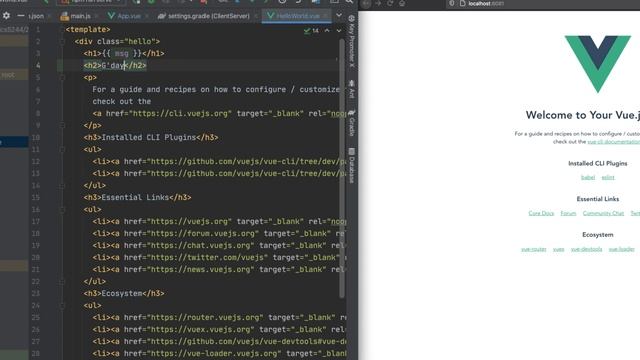Click the fold end marker on line 9

(62, 125)
